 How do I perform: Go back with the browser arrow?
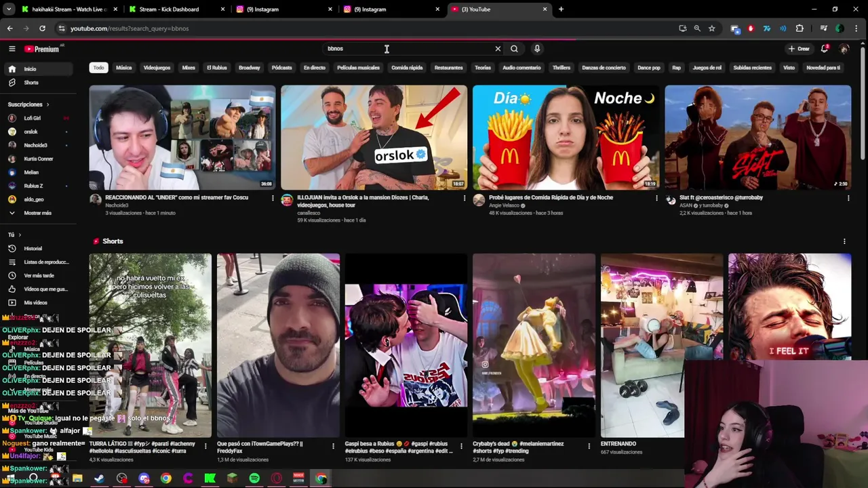(9, 28)
